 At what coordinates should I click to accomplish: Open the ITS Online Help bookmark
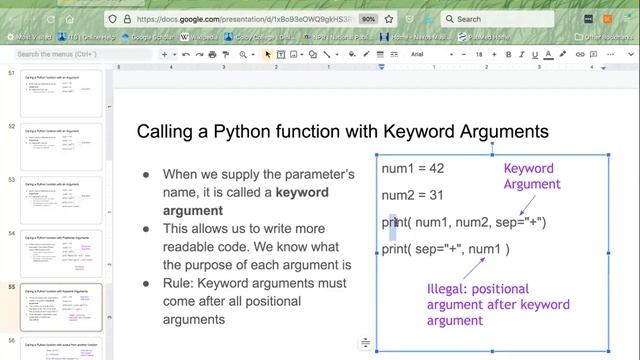[87, 37]
